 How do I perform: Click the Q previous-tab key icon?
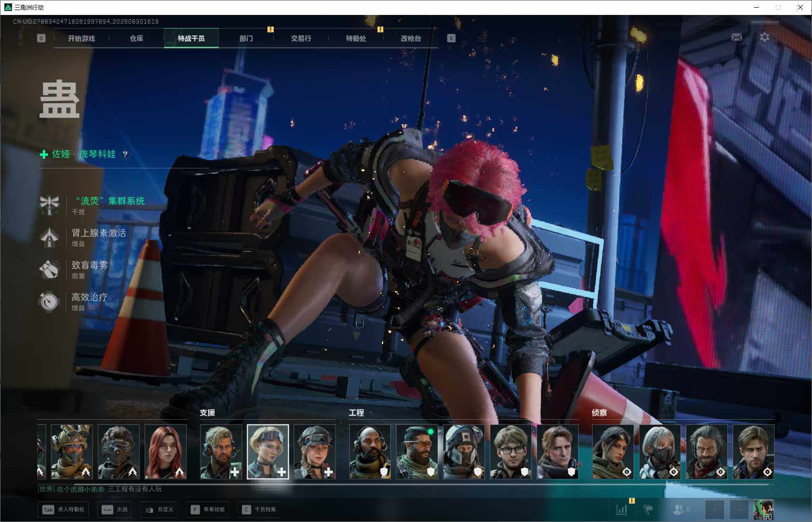click(x=41, y=38)
